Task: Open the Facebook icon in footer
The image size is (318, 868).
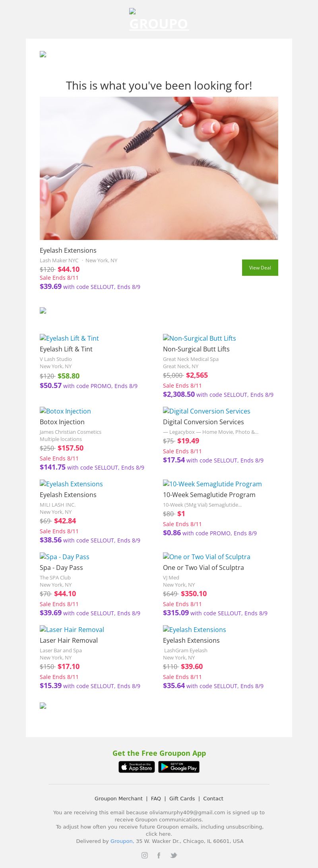Action: pyautogui.click(x=159, y=855)
